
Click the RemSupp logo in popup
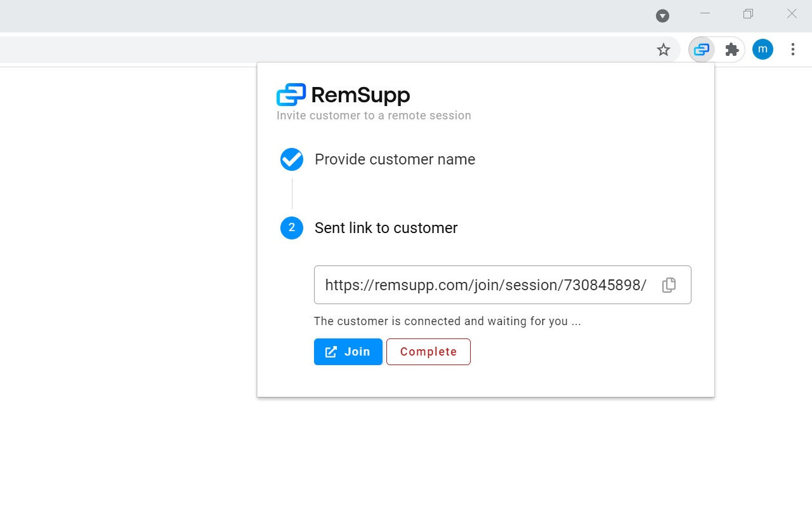point(343,95)
